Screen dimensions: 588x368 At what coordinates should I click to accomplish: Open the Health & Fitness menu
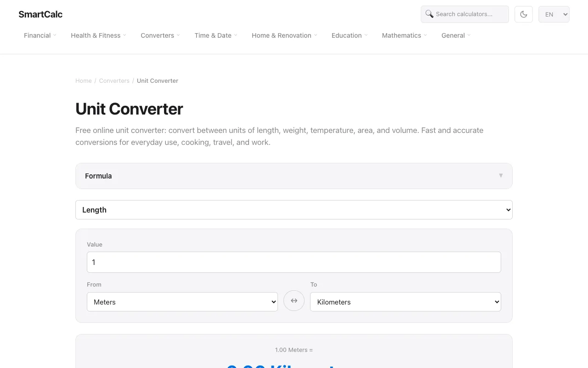pyautogui.click(x=98, y=35)
